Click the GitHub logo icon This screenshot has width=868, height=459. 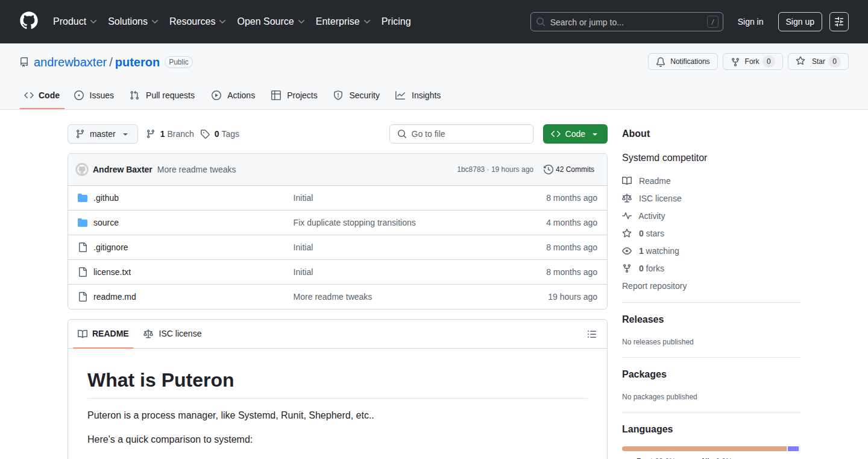pos(29,21)
